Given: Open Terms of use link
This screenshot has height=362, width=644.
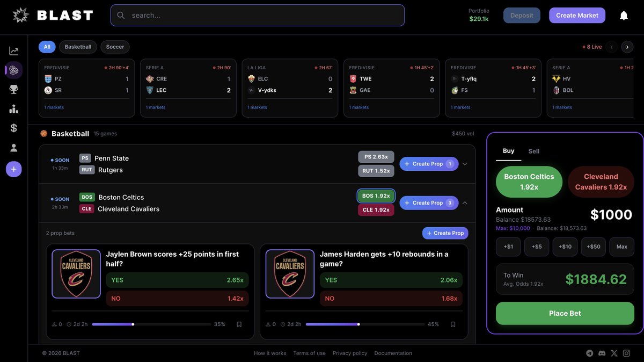Looking at the screenshot, I should [310, 353].
